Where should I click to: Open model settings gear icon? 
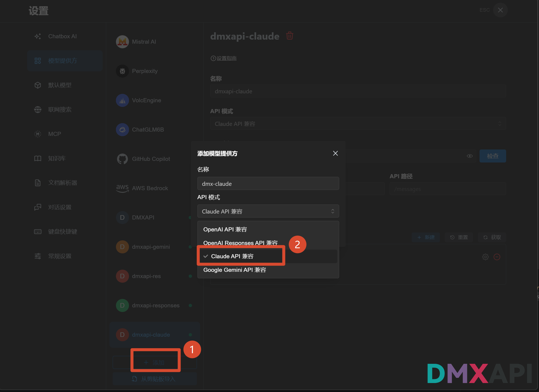coord(486,257)
